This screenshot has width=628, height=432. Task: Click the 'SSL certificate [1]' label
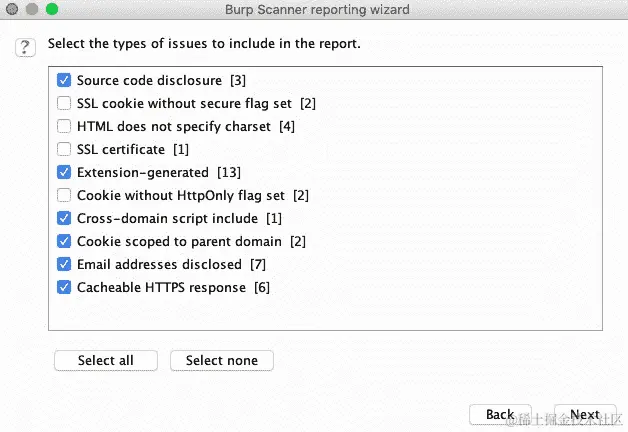click(133, 150)
